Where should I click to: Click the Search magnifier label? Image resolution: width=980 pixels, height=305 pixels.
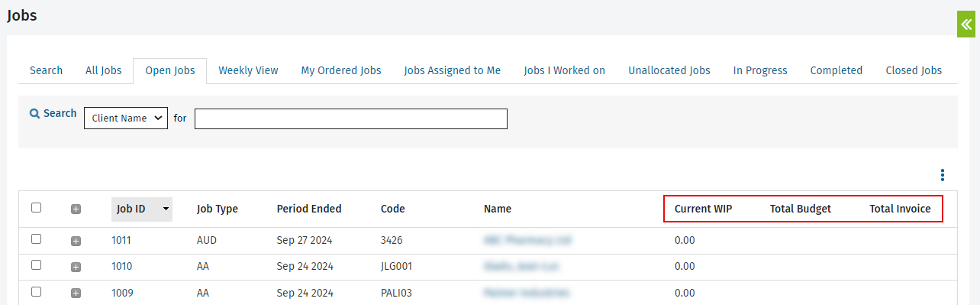point(53,113)
